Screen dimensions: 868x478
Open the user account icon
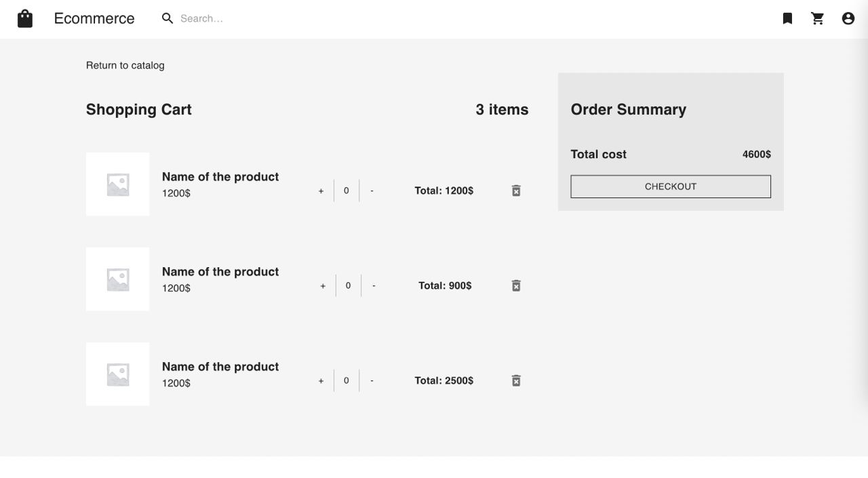pyautogui.click(x=848, y=18)
